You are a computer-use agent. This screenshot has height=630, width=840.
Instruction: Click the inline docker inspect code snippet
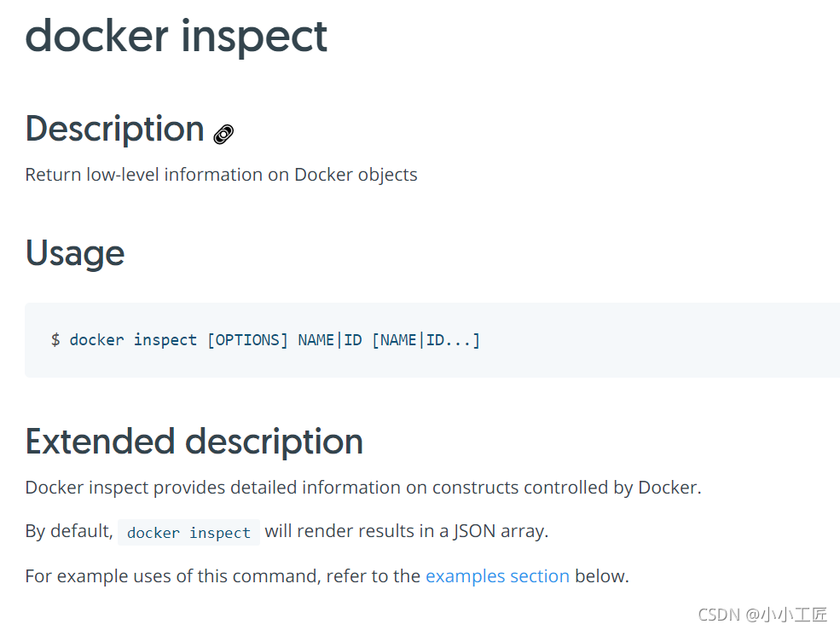click(x=188, y=533)
